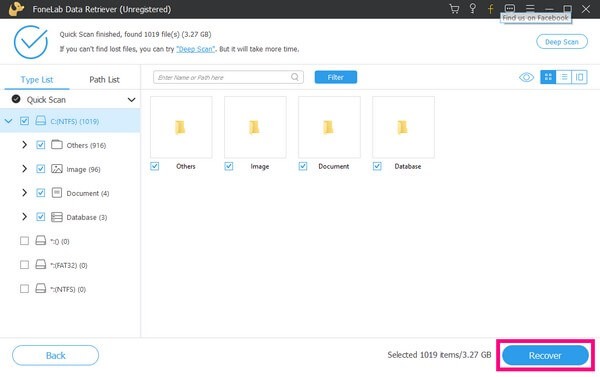Go Back to the previous screen

tap(55, 356)
